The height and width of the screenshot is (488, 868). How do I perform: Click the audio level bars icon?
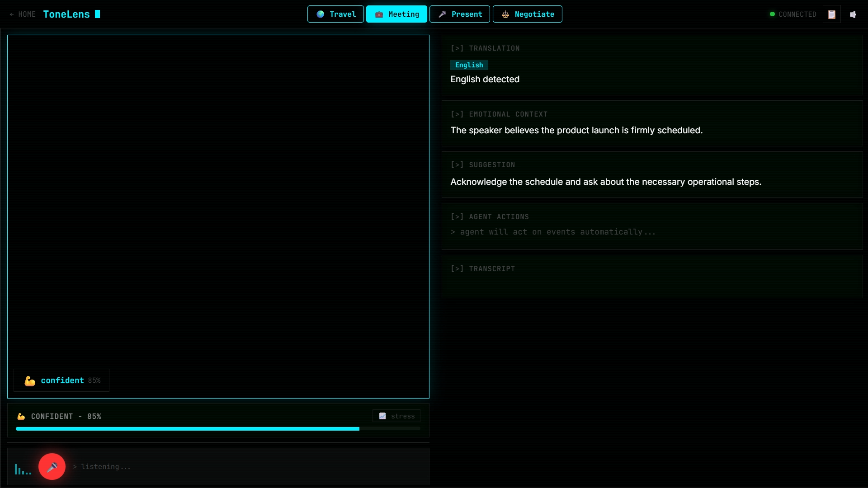[23, 469]
